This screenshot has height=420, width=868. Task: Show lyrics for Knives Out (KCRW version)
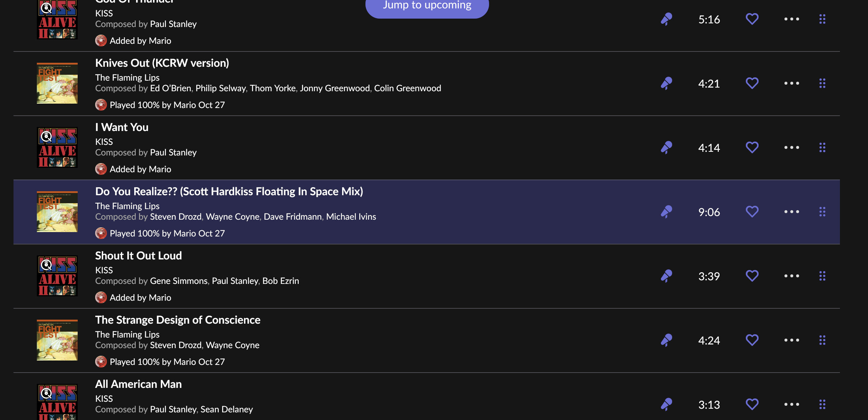pos(666,84)
